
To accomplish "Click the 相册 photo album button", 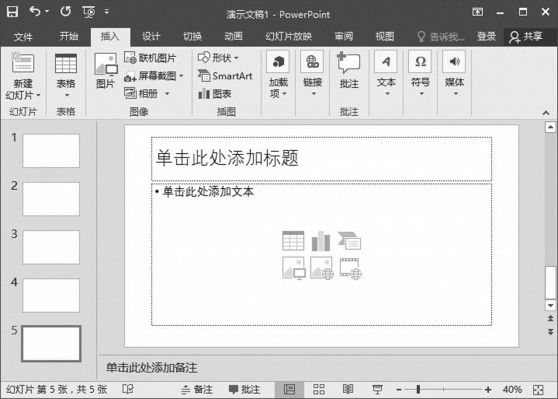I will 141,94.
